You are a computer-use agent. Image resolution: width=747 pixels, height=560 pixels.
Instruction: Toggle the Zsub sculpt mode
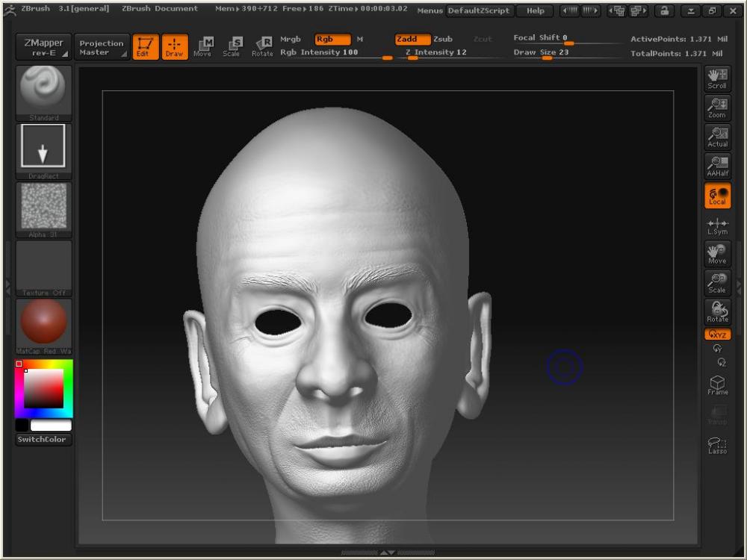(443, 39)
